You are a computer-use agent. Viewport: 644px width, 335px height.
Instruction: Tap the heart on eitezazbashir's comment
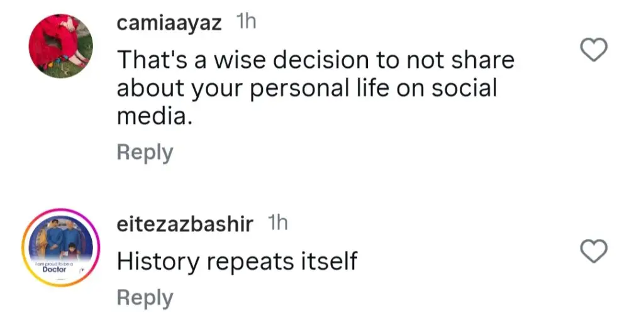(592, 251)
